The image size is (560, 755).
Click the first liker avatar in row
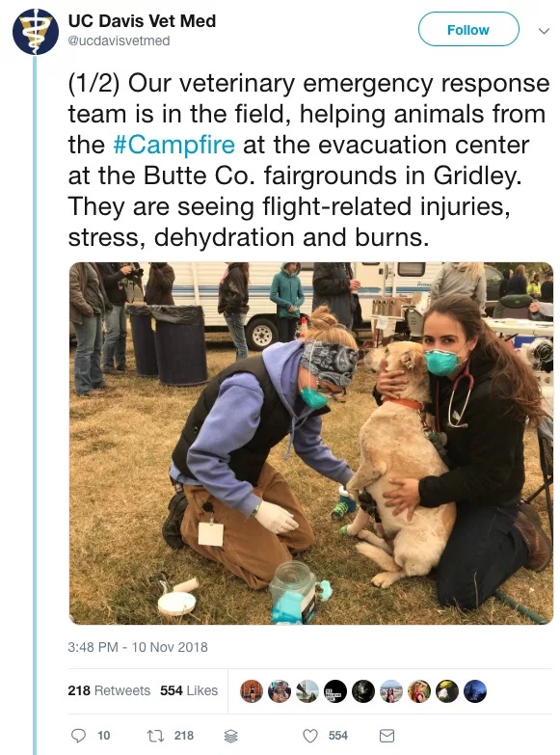252,691
